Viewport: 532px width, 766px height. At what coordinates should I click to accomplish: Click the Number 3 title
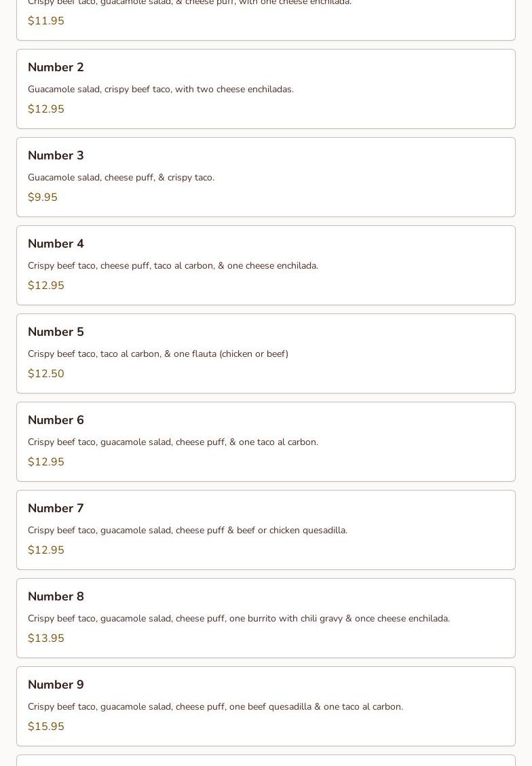pos(56,155)
